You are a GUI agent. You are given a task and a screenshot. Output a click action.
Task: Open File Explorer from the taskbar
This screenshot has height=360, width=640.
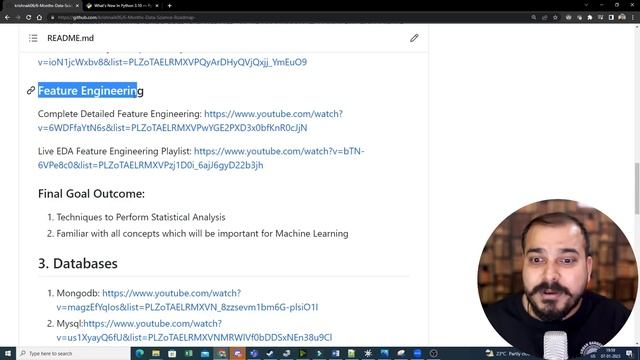tap(156, 353)
